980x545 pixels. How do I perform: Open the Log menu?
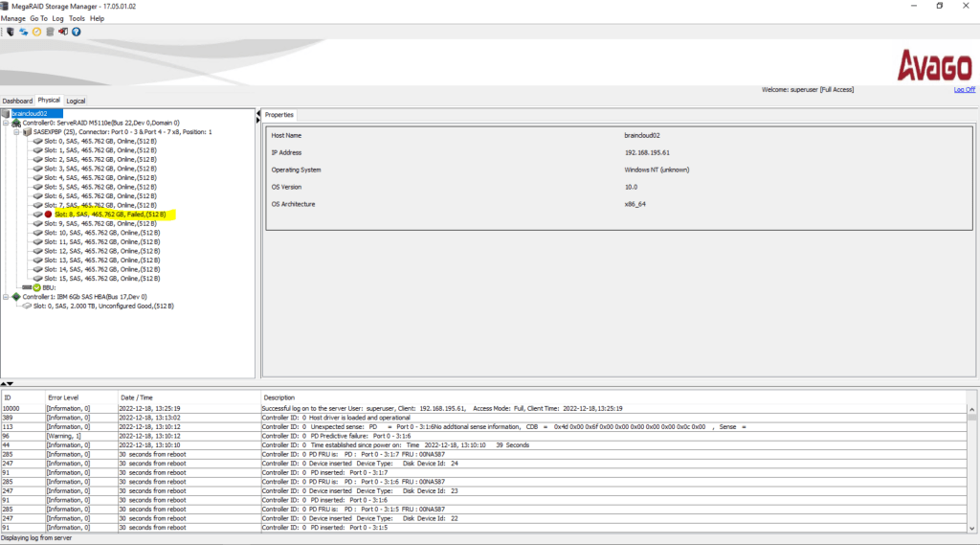click(58, 19)
